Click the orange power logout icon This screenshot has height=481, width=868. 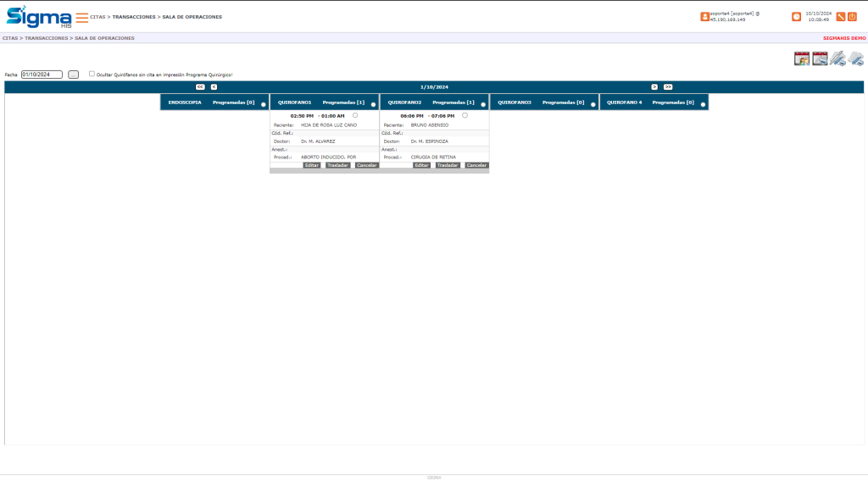point(852,16)
